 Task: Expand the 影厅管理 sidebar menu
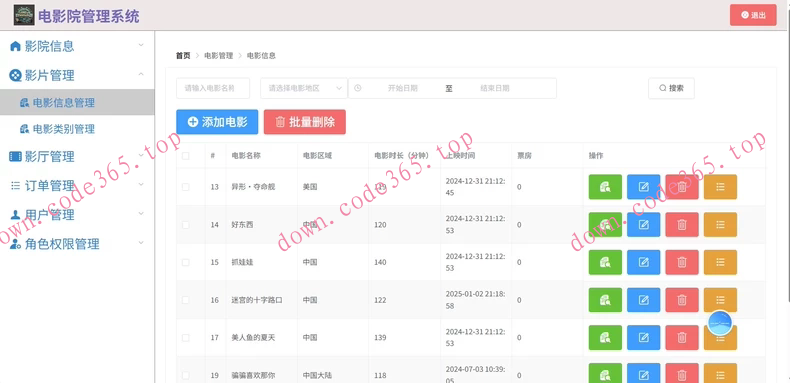[x=77, y=156]
